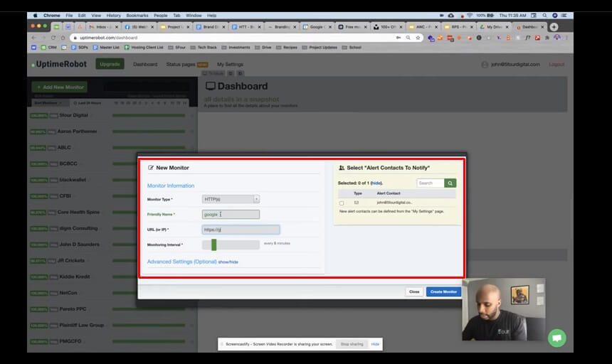Click the bookmark star in the address bar
The height and width of the screenshot is (364, 612).
418,38
